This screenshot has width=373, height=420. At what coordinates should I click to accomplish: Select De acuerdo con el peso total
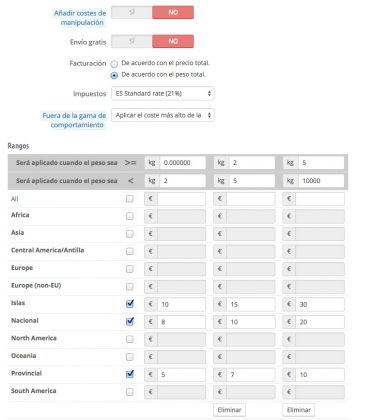point(114,76)
